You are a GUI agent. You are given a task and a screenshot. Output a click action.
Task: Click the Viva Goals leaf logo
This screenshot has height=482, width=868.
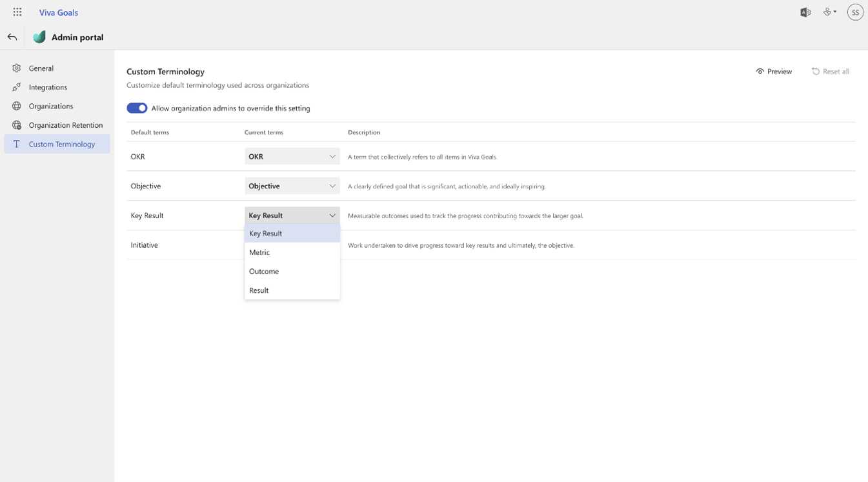39,37
